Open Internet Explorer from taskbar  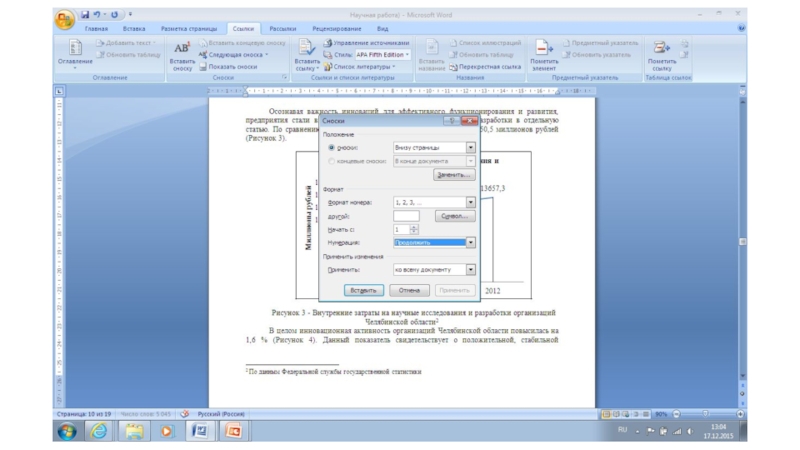[99, 431]
